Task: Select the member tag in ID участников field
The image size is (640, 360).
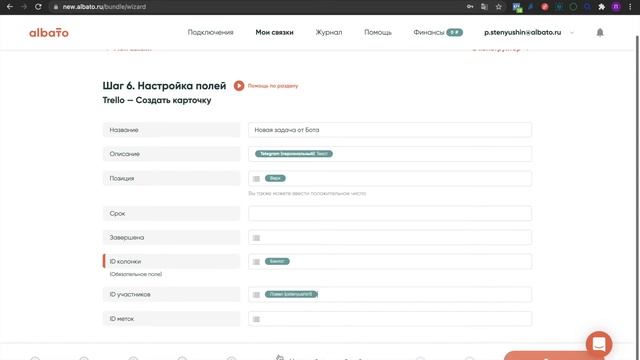Action: (x=291, y=294)
